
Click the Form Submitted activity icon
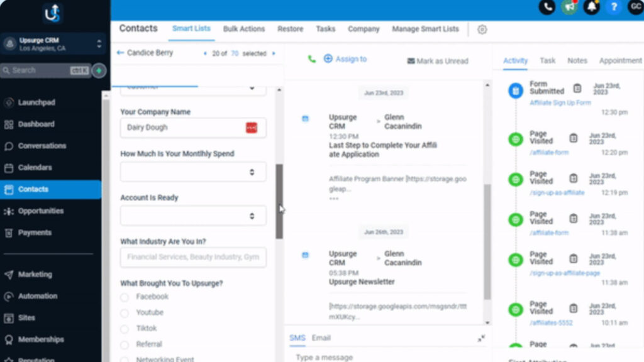tap(516, 90)
